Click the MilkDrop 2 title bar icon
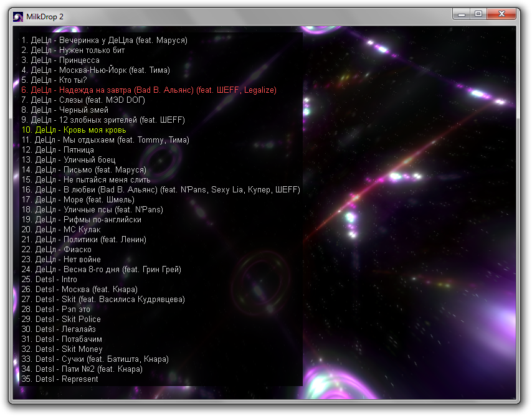Viewport: 532px width, 416px height. (17, 16)
